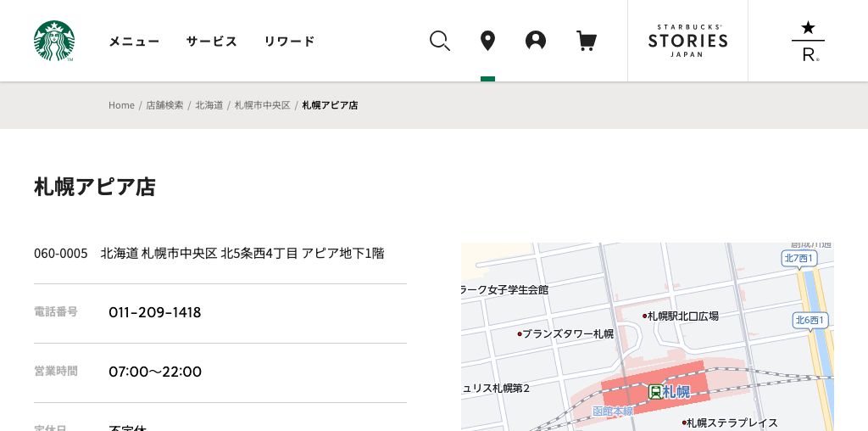Screen dimensions: 868x431
Task: Click the 札幌アピア店 page heading
Action: [x=95, y=187]
